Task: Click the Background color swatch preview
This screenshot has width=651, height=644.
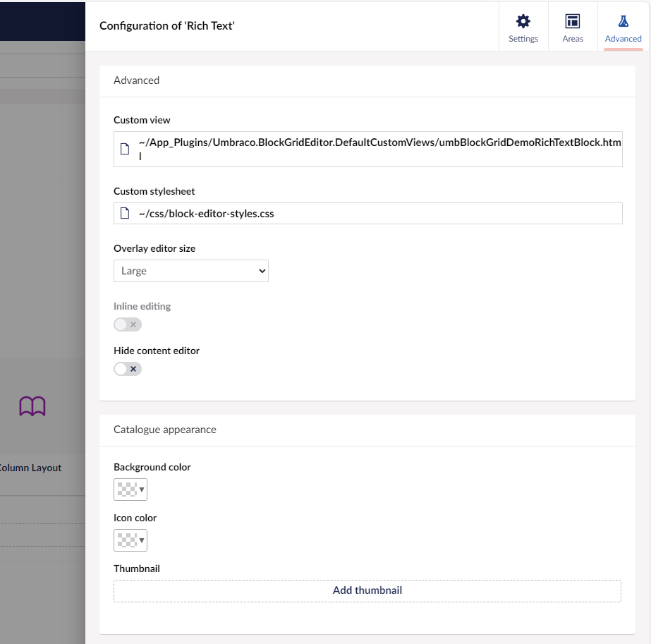Action: [x=126, y=490]
